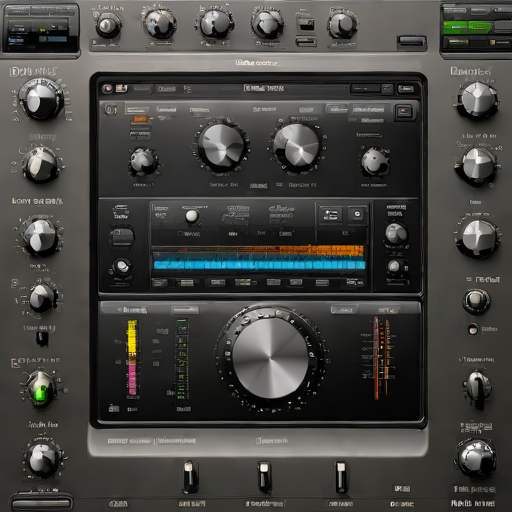Select the small round indicator below the right push button

click(473, 330)
